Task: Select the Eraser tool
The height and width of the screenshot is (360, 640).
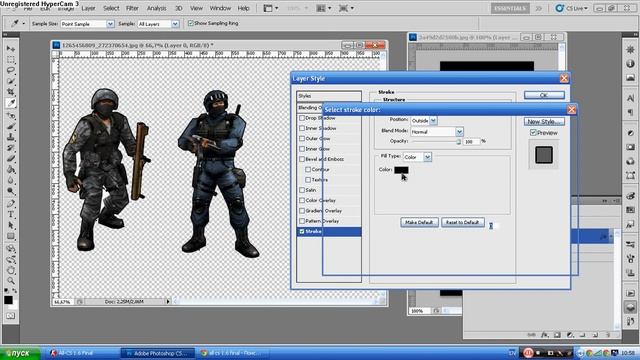Action: pyautogui.click(x=11, y=159)
